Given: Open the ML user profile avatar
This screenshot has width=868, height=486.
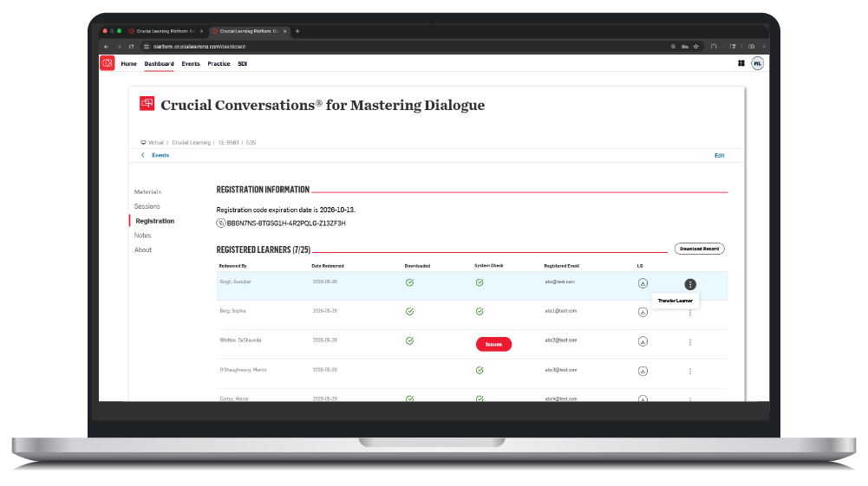Looking at the screenshot, I should [757, 63].
